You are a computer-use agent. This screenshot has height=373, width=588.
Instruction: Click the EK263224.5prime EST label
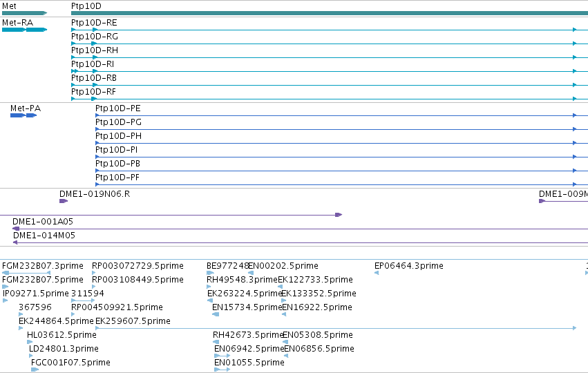click(245, 294)
